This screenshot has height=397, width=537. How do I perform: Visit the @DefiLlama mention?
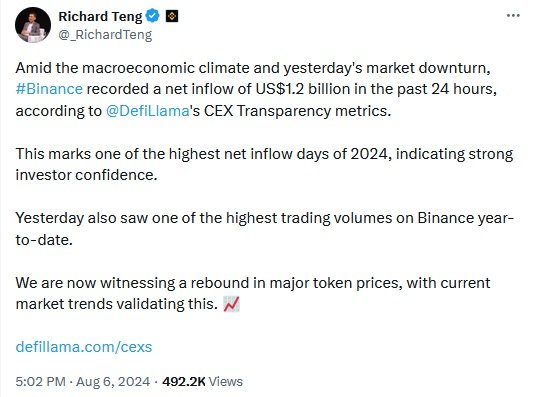pyautogui.click(x=148, y=111)
